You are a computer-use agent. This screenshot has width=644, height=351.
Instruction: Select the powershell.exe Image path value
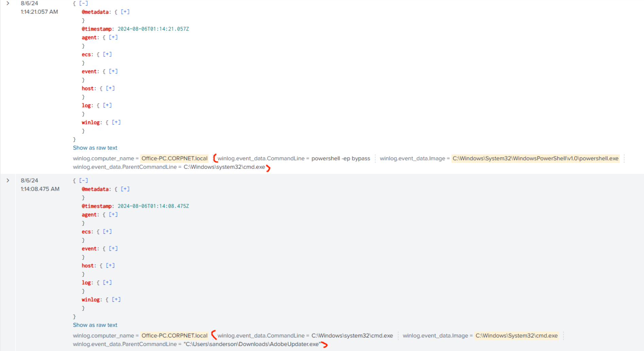[x=536, y=158]
